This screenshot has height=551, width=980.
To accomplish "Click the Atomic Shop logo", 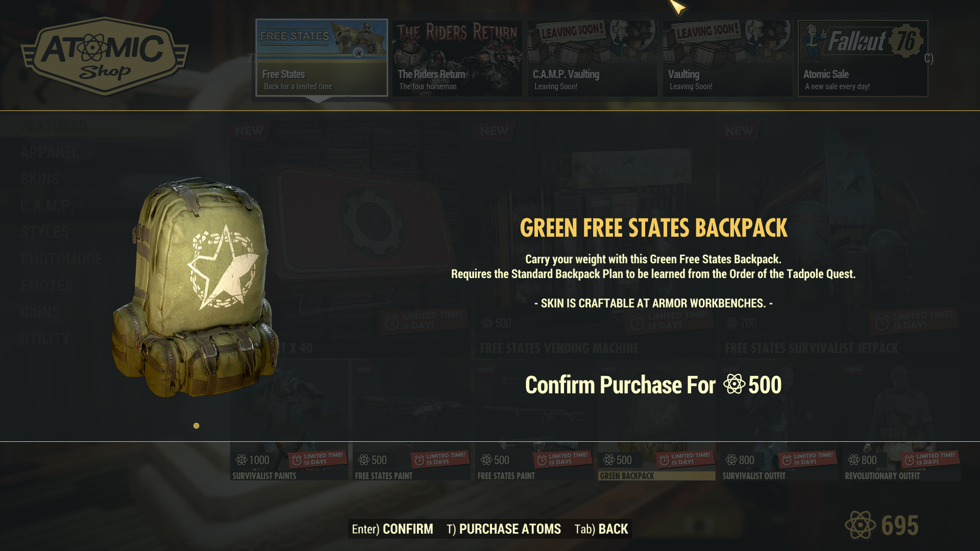I will pyautogui.click(x=105, y=56).
